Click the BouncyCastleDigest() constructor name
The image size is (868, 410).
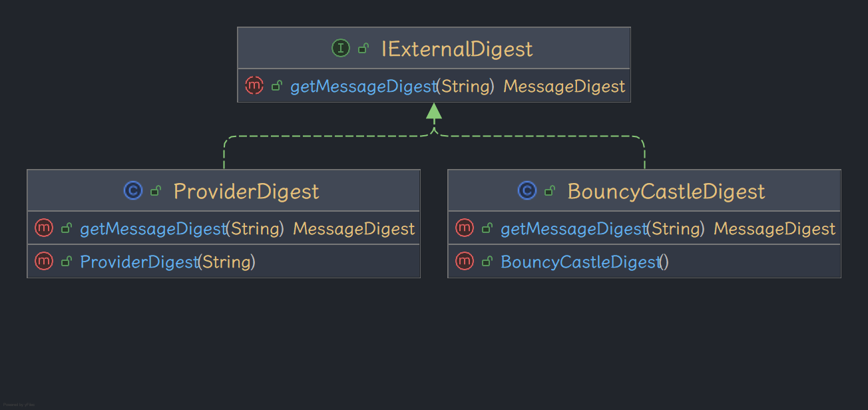coord(580,262)
